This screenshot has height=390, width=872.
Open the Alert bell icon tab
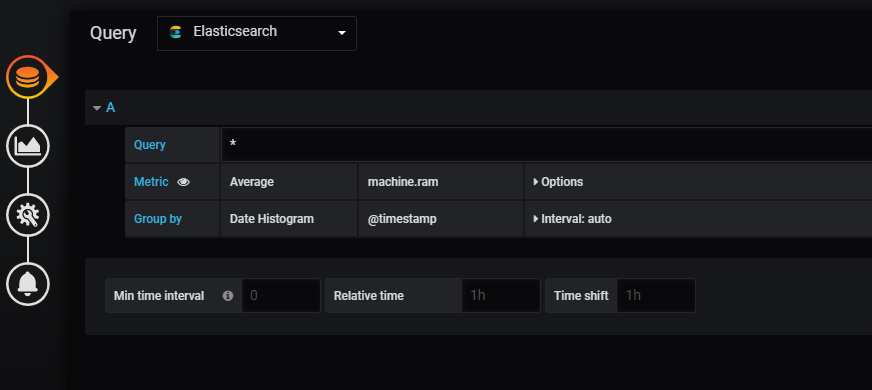click(28, 284)
